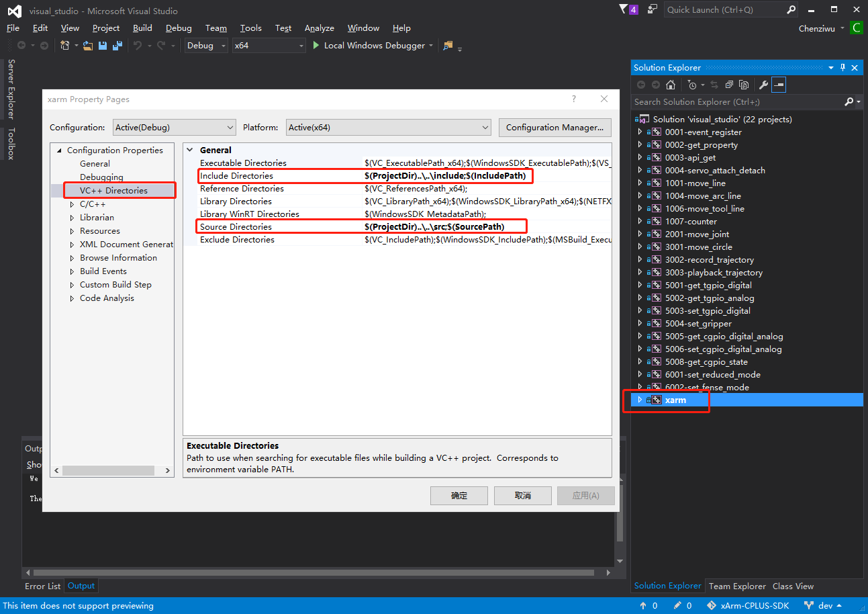Expand the xarm project in Solution Explorer
The height and width of the screenshot is (614, 868).
[640, 400]
